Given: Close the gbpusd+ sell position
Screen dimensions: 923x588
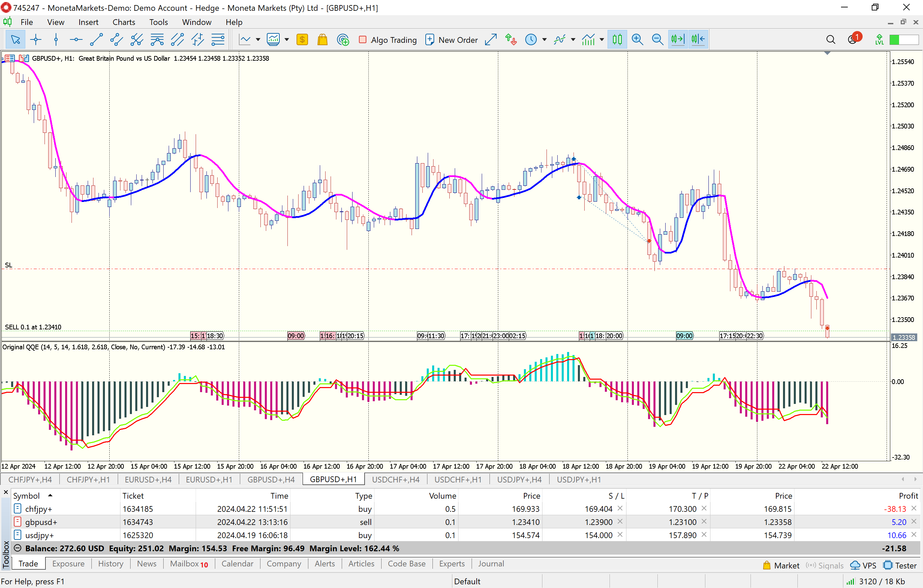Looking at the screenshot, I should 914,522.
